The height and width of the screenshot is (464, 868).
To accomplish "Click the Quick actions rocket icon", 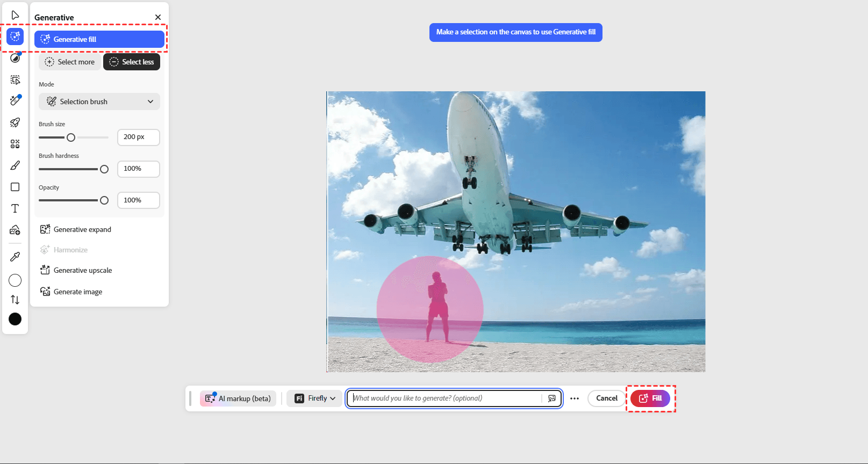I will point(15,122).
